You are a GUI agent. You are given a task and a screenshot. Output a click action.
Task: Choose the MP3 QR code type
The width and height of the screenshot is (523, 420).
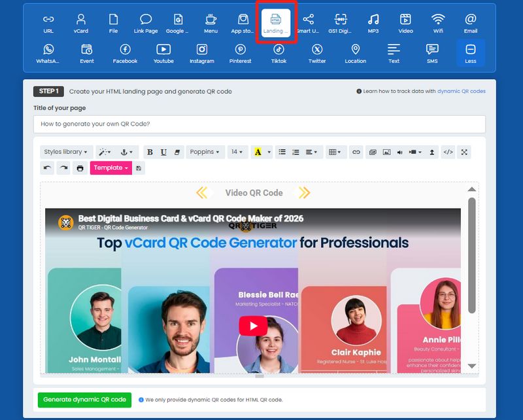point(373,24)
